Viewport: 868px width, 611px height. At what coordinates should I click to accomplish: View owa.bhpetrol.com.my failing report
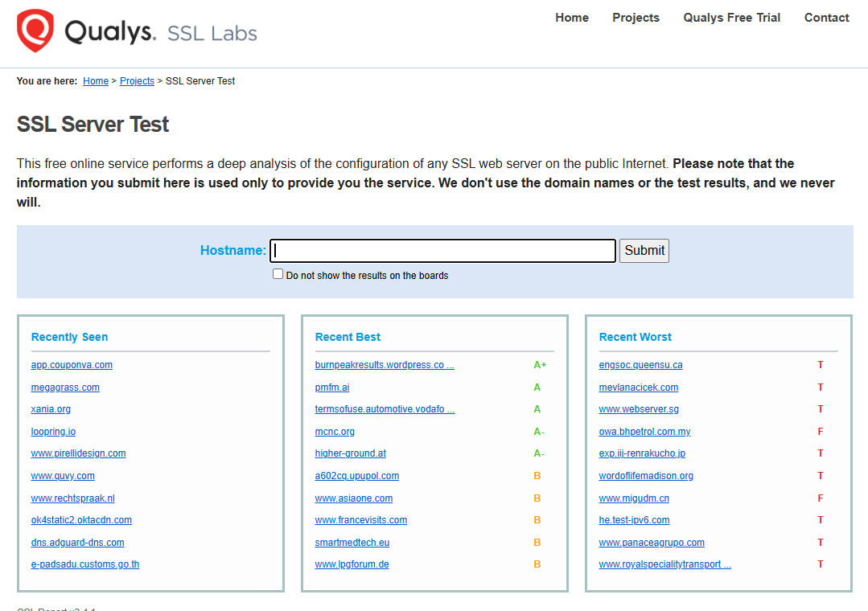[x=644, y=432]
